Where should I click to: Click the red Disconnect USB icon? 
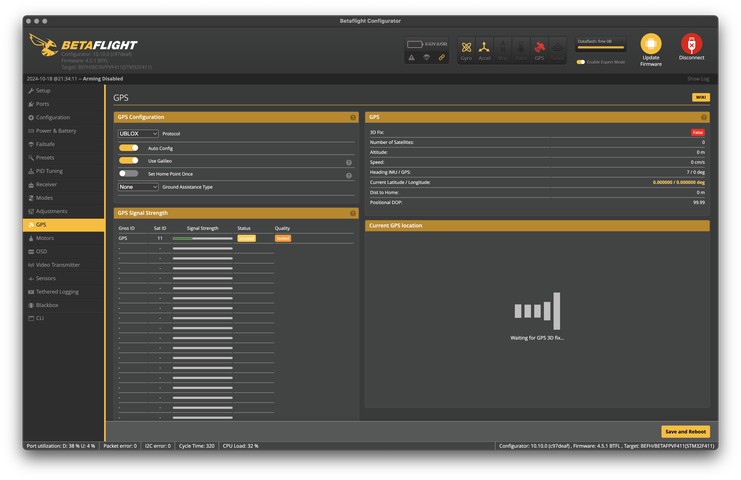691,44
